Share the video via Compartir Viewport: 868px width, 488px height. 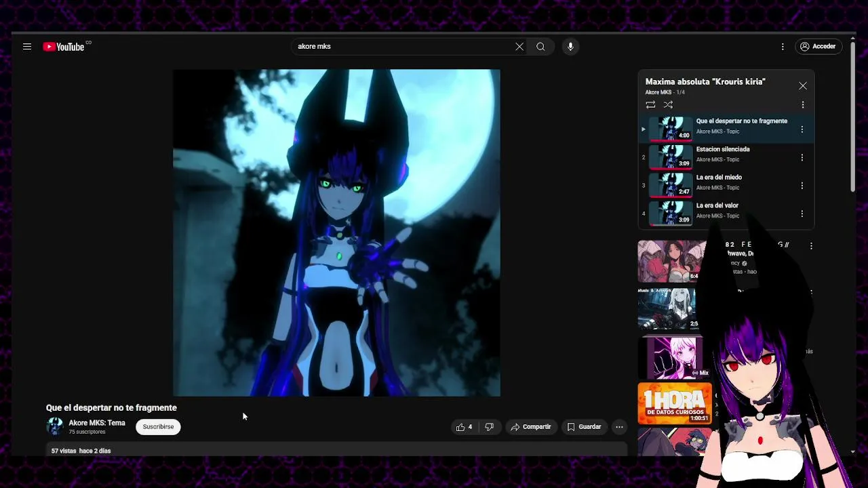point(531,427)
